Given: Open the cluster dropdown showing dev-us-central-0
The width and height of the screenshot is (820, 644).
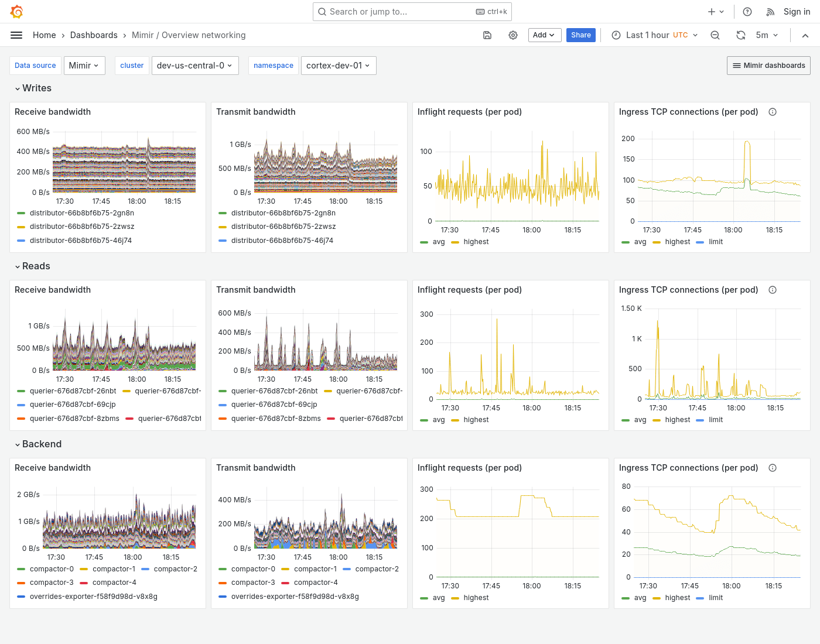Looking at the screenshot, I should pyautogui.click(x=195, y=65).
